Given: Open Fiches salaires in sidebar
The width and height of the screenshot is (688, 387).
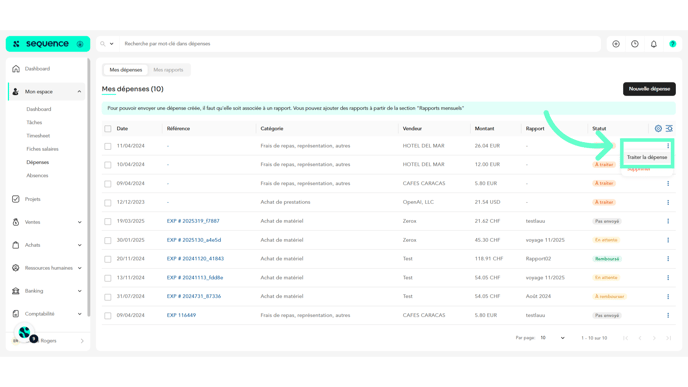Looking at the screenshot, I should pyautogui.click(x=42, y=149).
